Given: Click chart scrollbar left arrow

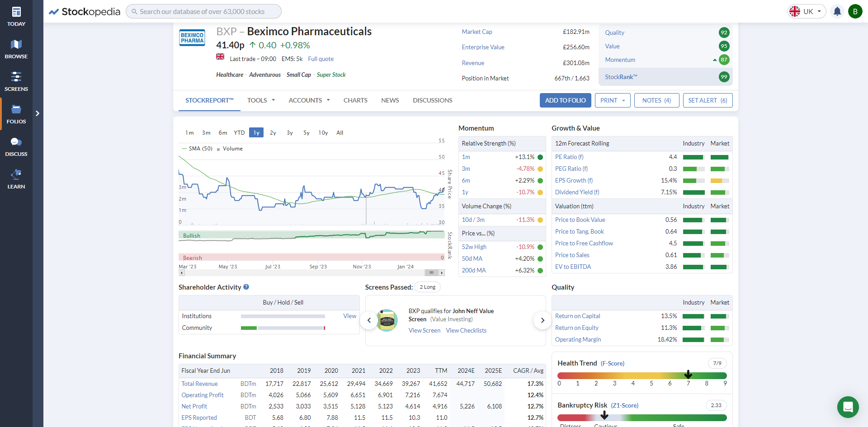Looking at the screenshot, I should 182,273.
